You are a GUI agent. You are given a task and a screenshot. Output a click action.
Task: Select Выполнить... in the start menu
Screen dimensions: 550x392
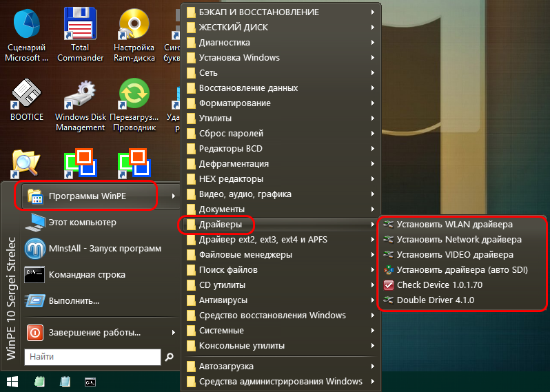(x=101, y=301)
